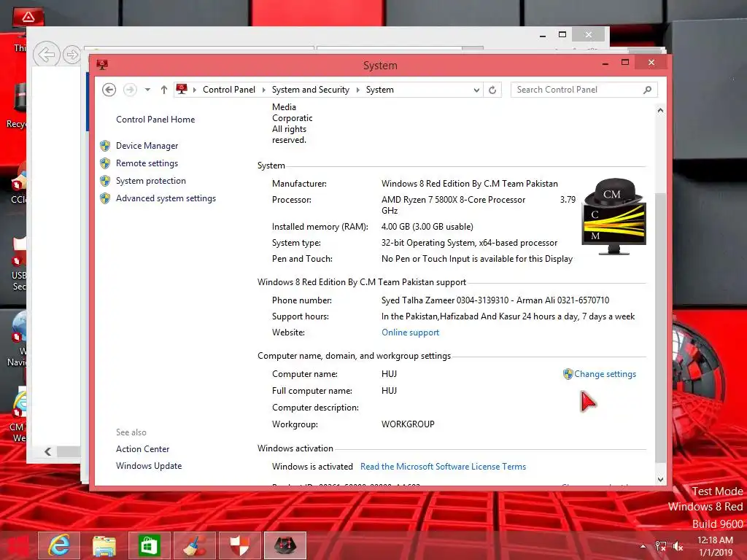Click the vertical scrollbar thumb in System window
This screenshot has width=747, height=560.
click(660, 327)
